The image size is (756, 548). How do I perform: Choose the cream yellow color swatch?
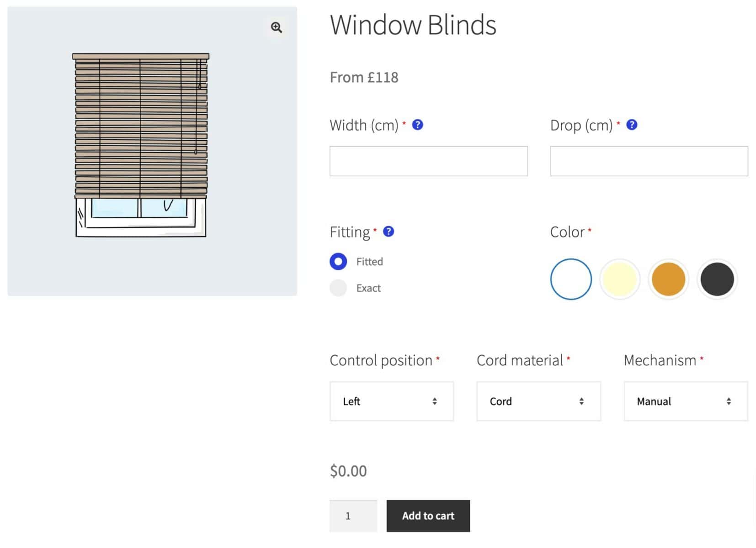620,279
